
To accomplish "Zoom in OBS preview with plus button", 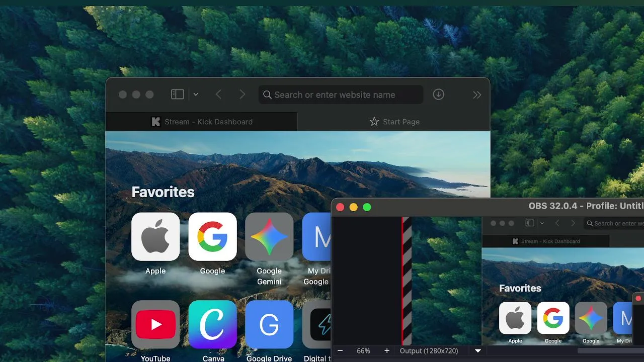I will pos(387,351).
